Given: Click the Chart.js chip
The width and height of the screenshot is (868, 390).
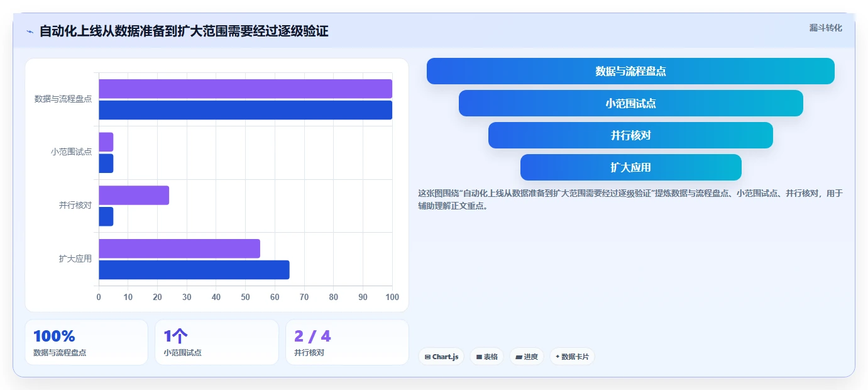Looking at the screenshot, I should [x=441, y=357].
